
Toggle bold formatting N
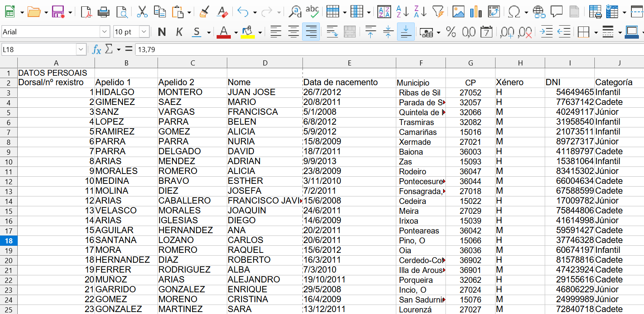(x=161, y=32)
